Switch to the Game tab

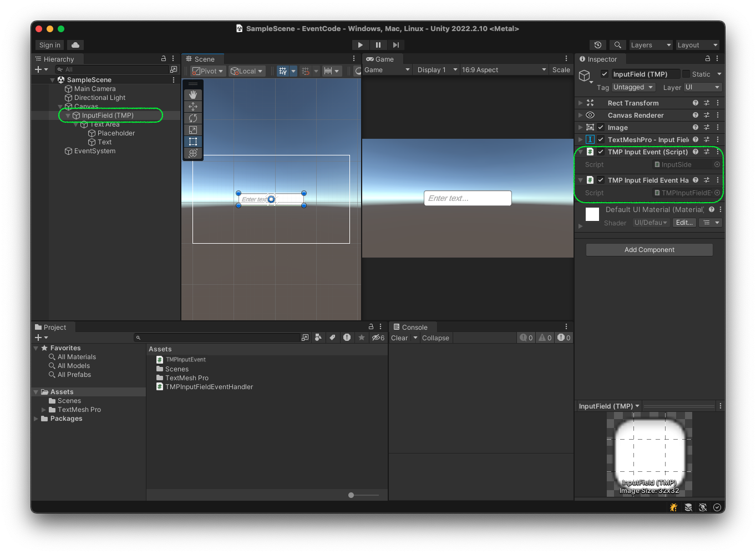coord(380,59)
